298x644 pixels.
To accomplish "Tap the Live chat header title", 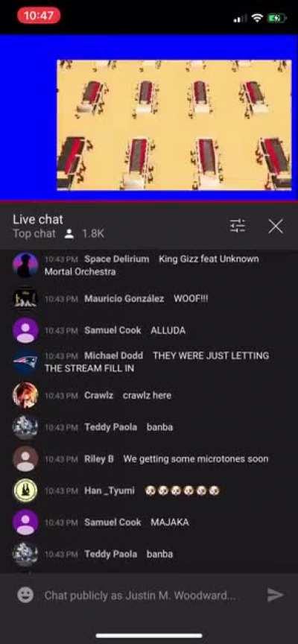I will click(38, 219).
